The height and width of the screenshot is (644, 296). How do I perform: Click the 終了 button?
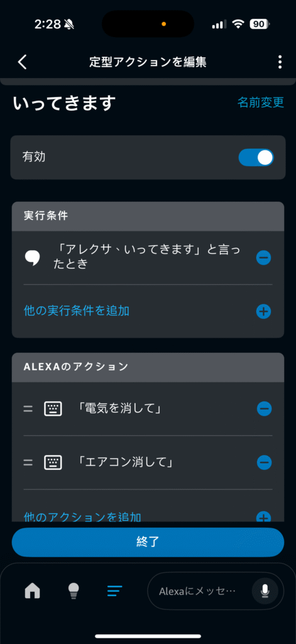pos(148,542)
